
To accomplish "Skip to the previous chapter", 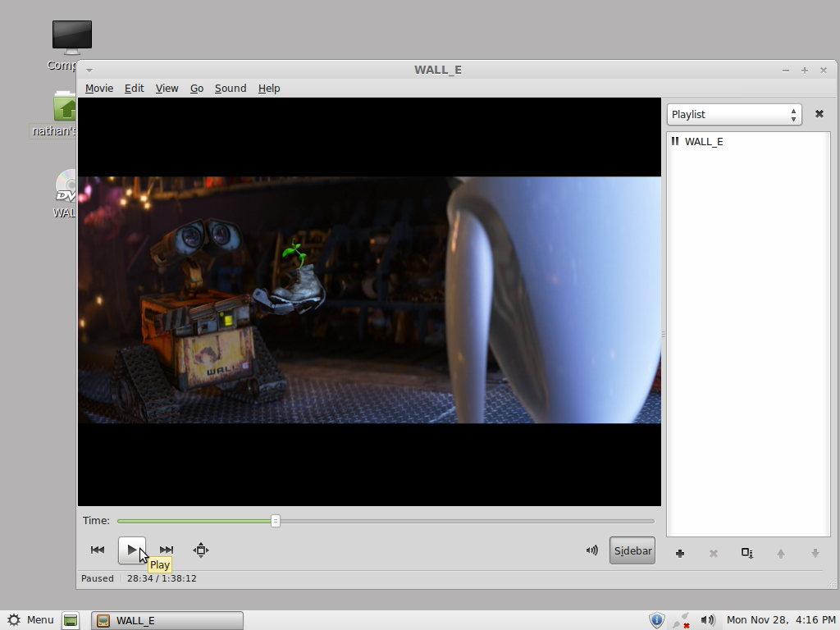I will (x=98, y=550).
